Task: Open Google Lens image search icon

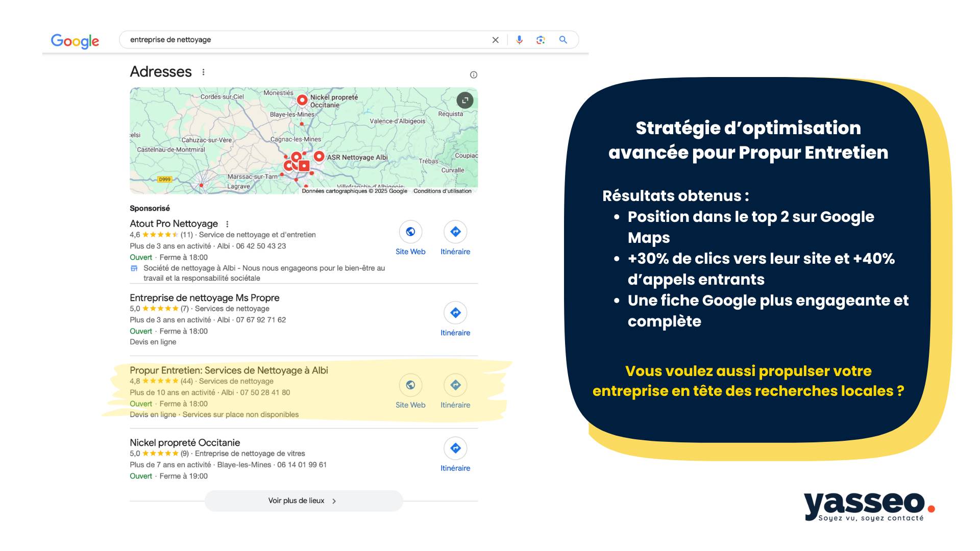Action: coord(541,40)
